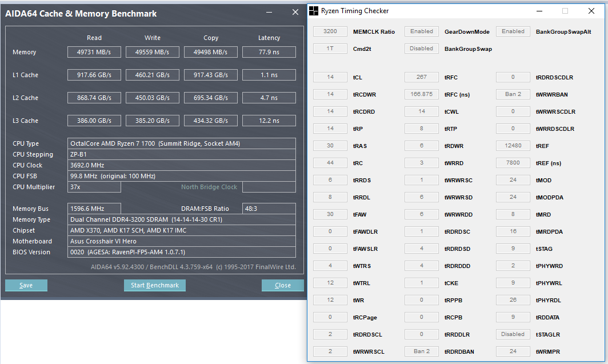Click tSTAGLR Disabled field

coord(513,334)
